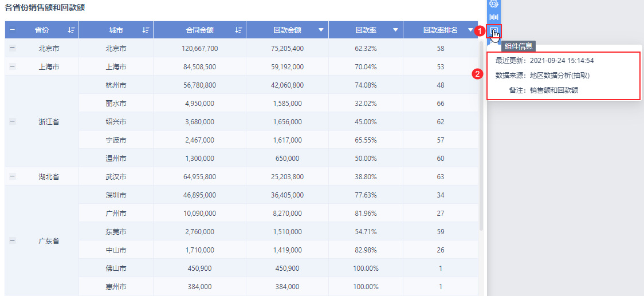Select the 武汉市 city cell
Image resolution: width=644 pixels, height=296 pixels.
(116, 176)
